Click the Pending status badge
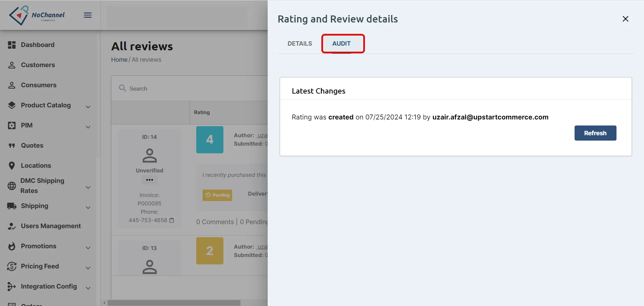The height and width of the screenshot is (306, 644). (x=217, y=195)
